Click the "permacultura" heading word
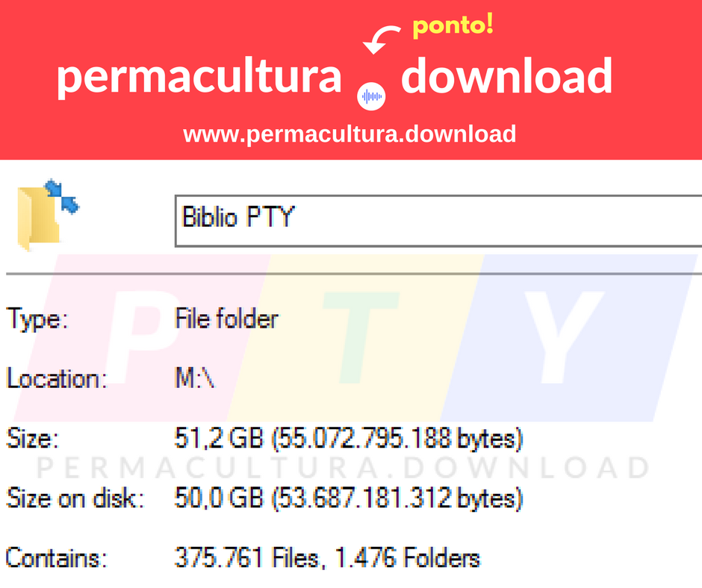 (x=199, y=77)
